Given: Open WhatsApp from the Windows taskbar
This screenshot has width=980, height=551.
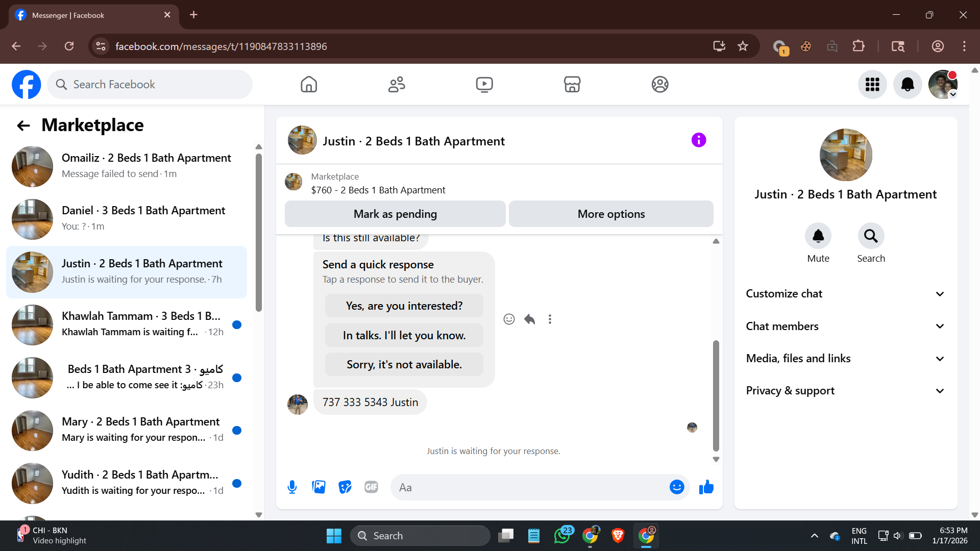Looking at the screenshot, I should click(x=561, y=536).
